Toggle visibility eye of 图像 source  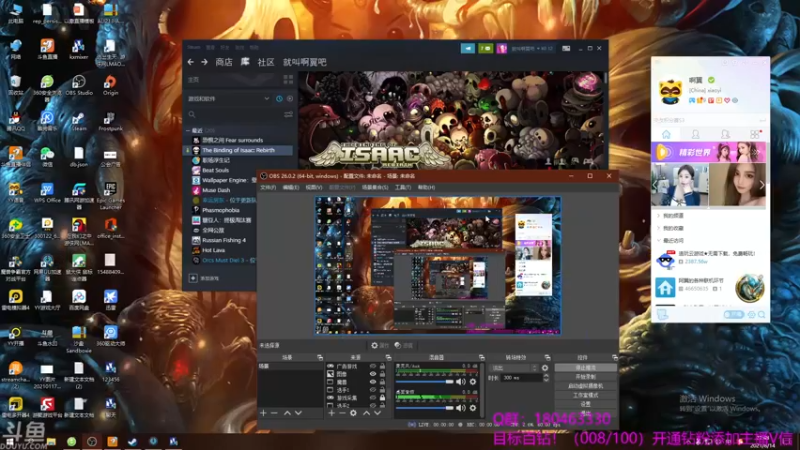pos(373,374)
